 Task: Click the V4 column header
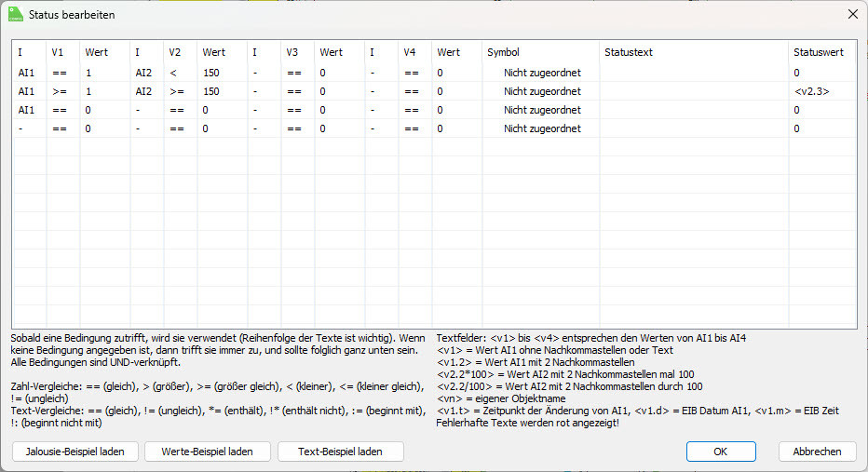[x=414, y=52]
